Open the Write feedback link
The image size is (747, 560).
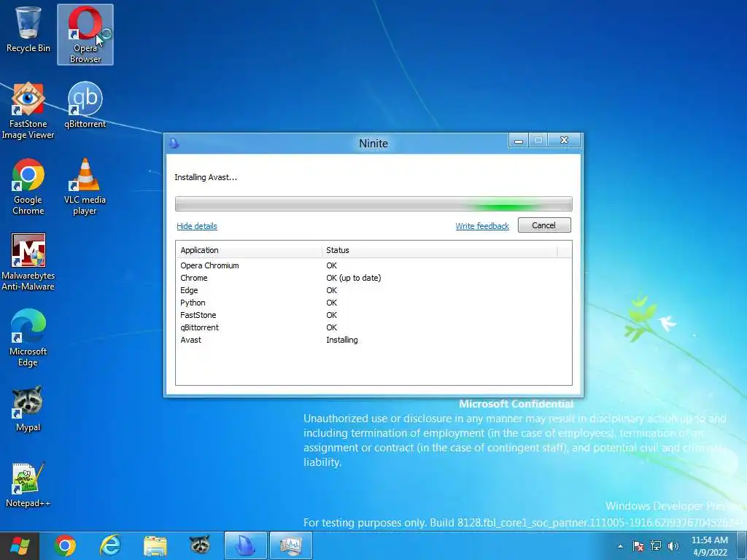tap(482, 226)
